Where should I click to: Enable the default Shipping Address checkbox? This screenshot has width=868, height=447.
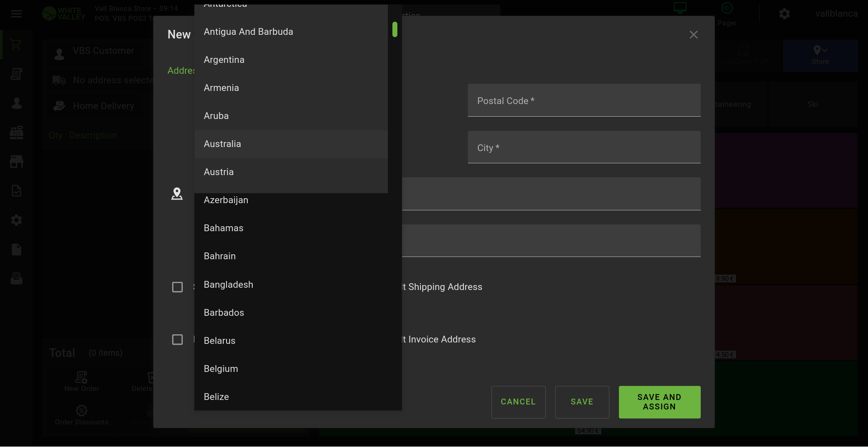(x=177, y=287)
